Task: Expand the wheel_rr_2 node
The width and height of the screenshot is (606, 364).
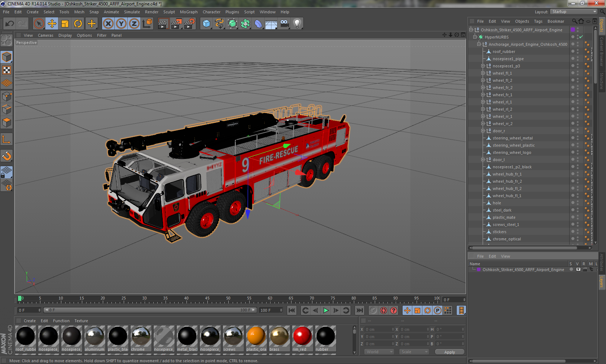Action: 483,124
